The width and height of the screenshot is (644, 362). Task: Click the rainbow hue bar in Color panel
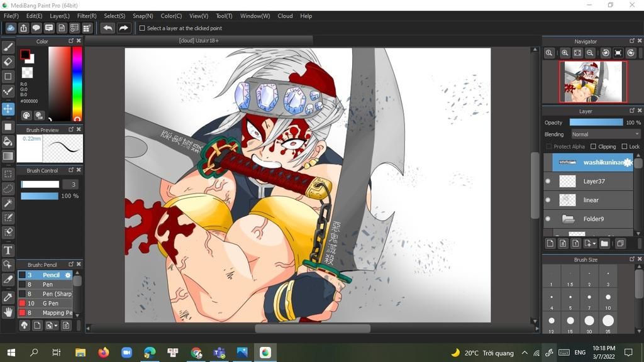coord(77,84)
